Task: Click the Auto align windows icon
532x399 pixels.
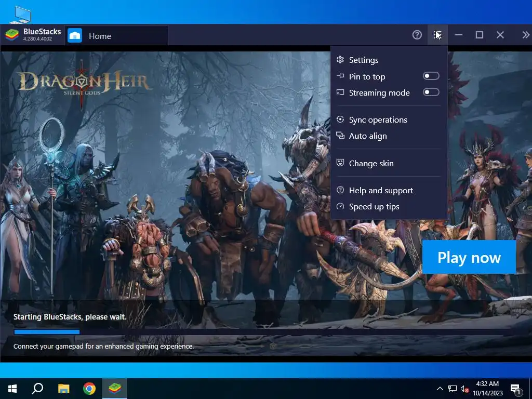Action: tap(340, 136)
